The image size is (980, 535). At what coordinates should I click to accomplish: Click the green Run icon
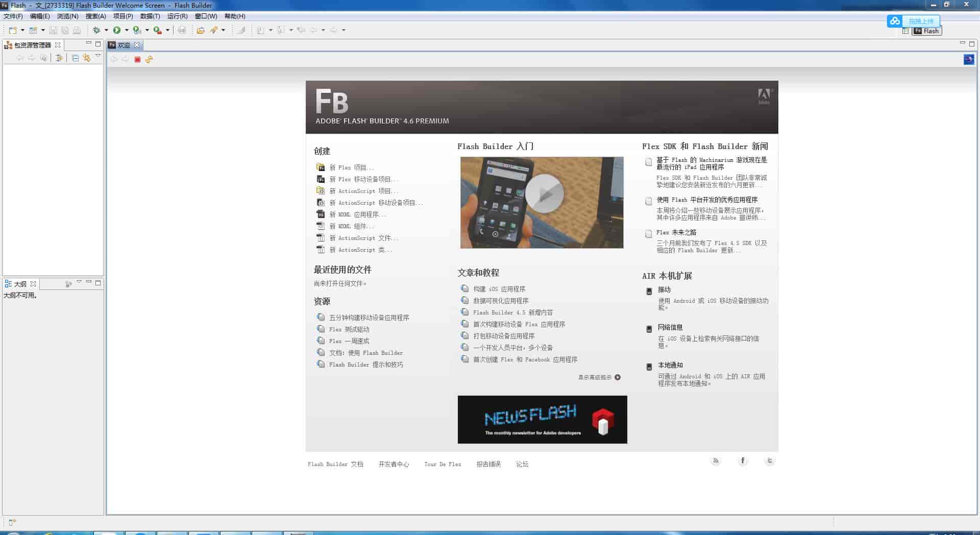(117, 30)
